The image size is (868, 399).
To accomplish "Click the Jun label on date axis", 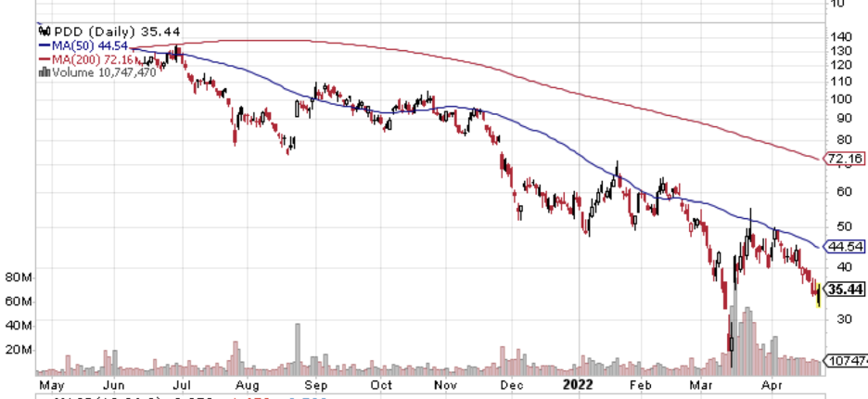I will [x=115, y=384].
